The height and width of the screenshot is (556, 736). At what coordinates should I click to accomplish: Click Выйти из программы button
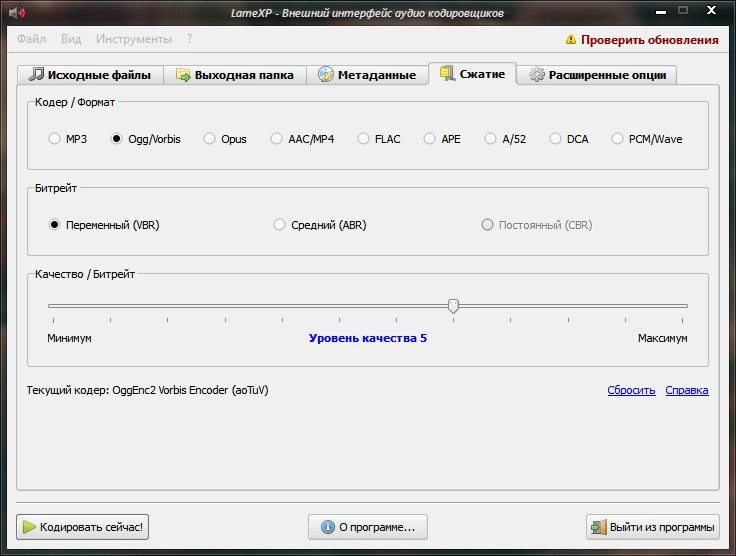pyautogui.click(x=652, y=527)
